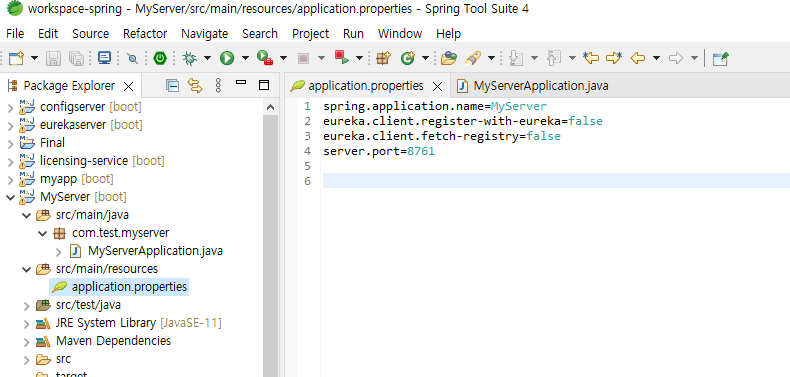Open the Project menu
The height and width of the screenshot is (377, 790).
(x=310, y=34)
